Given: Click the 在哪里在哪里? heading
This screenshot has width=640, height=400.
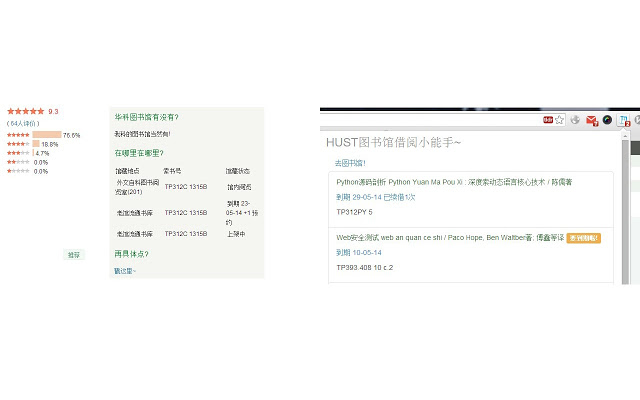Looking at the screenshot, I should [139, 153].
